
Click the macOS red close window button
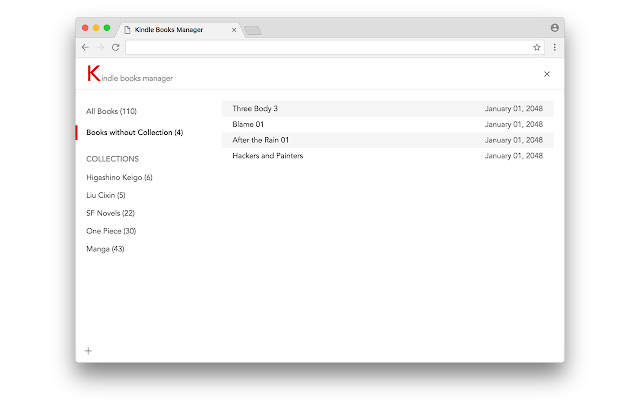tap(85, 28)
